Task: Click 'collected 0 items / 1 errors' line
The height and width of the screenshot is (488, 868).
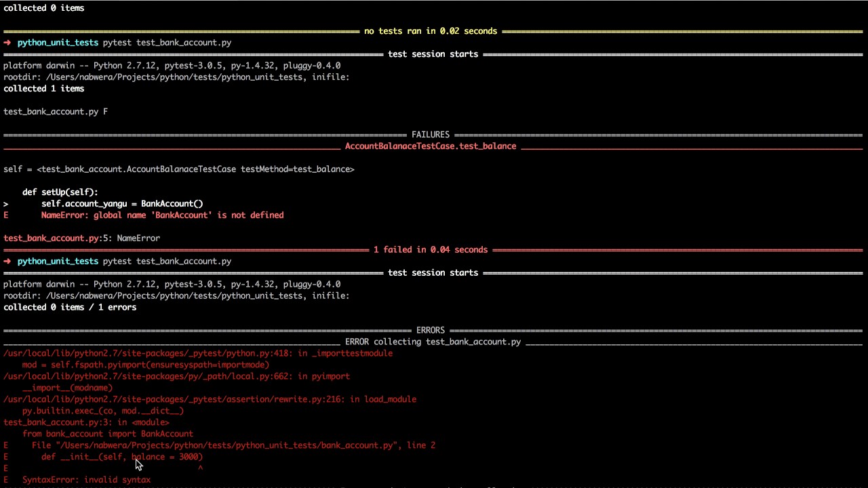Action: click(70, 308)
